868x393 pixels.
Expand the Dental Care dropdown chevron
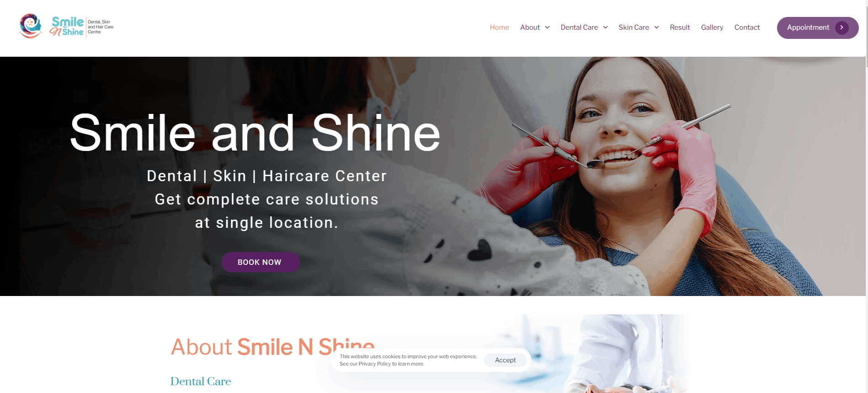pos(605,27)
